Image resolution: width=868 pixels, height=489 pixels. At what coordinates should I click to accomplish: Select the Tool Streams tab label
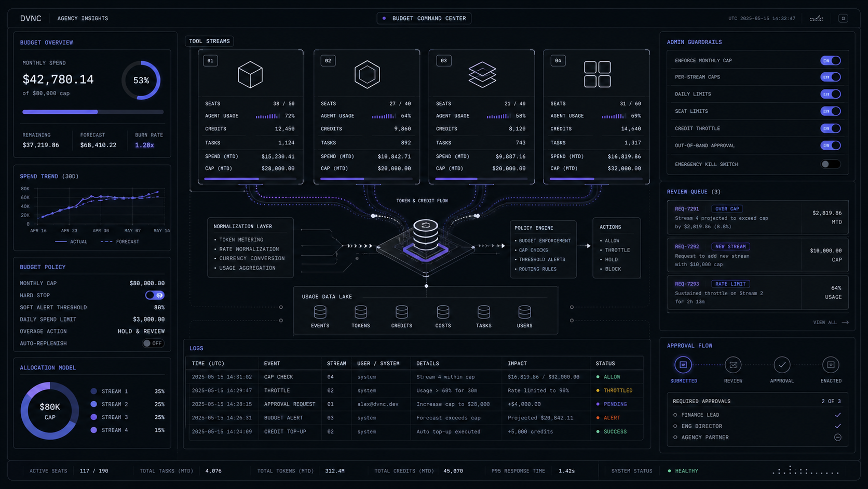[x=209, y=41]
